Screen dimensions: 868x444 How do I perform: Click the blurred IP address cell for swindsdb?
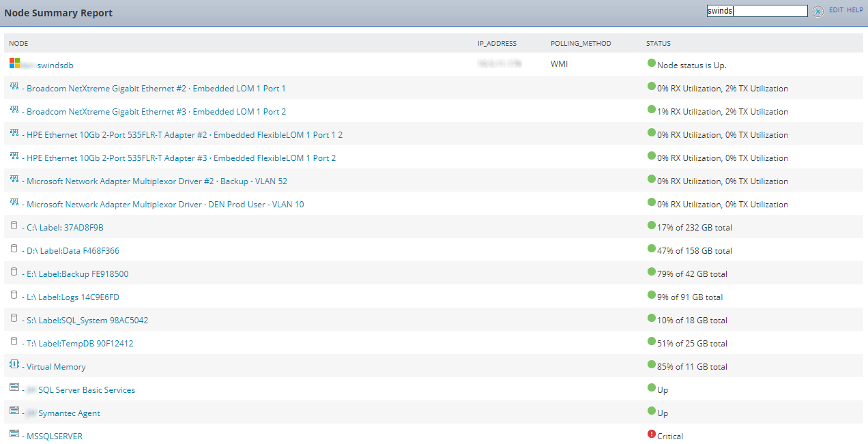coord(499,63)
